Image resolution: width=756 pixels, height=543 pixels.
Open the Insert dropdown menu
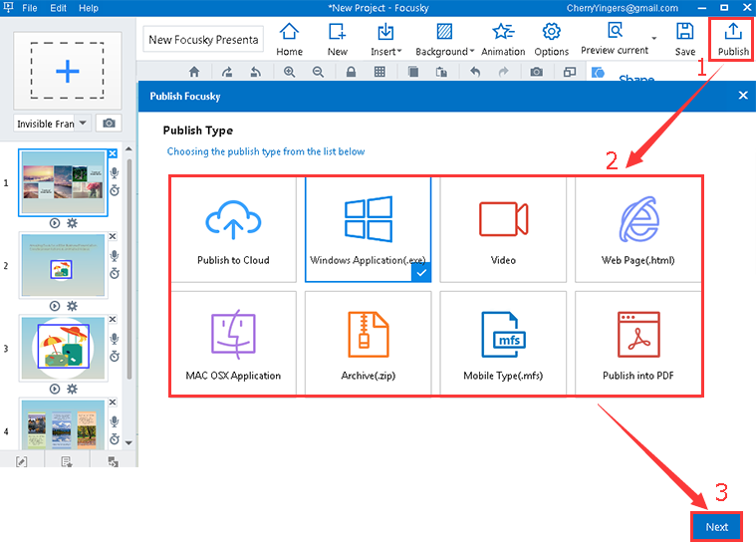click(x=385, y=39)
